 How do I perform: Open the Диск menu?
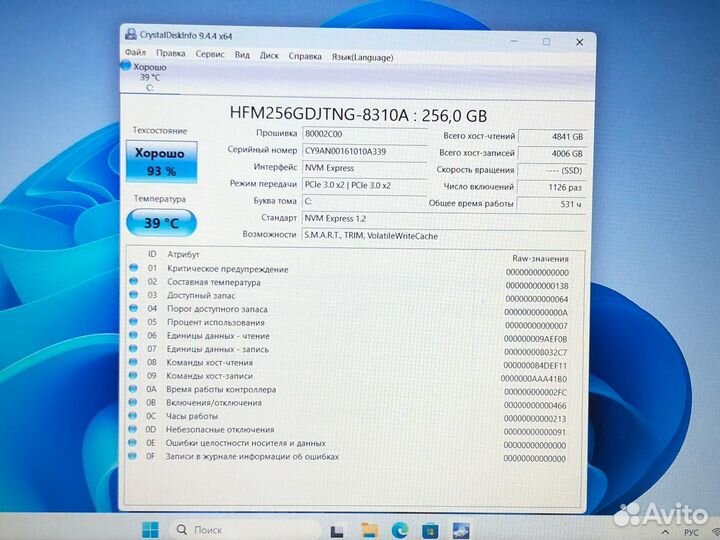coord(269,56)
